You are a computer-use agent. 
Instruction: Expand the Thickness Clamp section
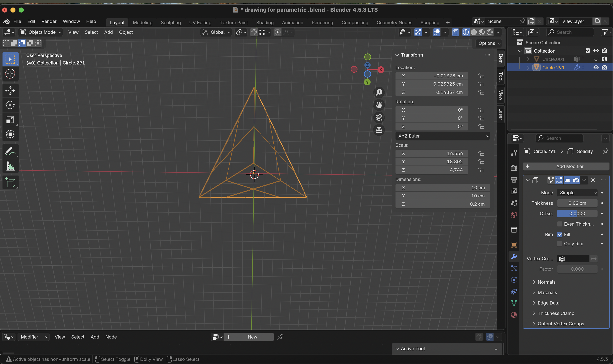(556, 313)
